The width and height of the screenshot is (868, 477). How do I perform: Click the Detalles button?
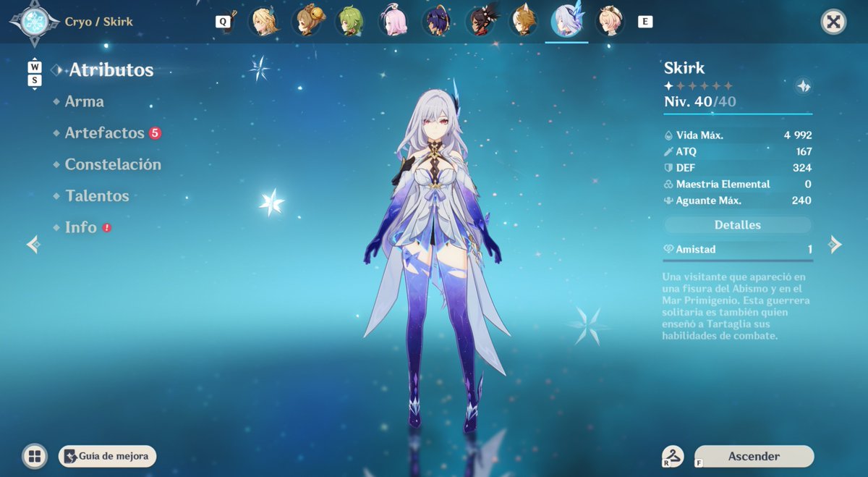[738, 225]
